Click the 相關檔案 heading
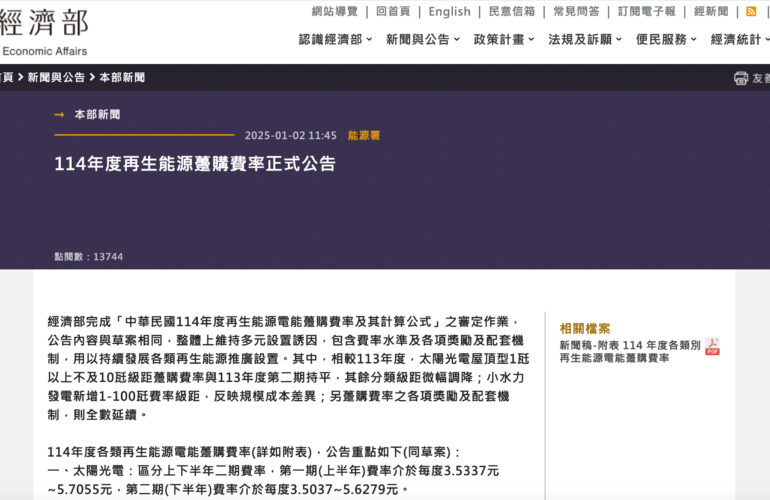770x500 pixels. coord(585,329)
